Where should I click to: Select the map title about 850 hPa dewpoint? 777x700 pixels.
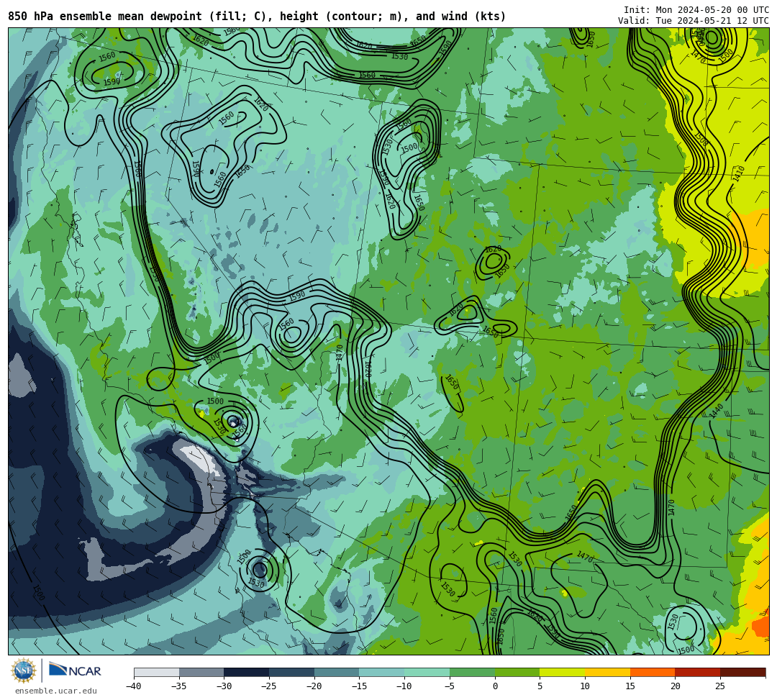[257, 17]
